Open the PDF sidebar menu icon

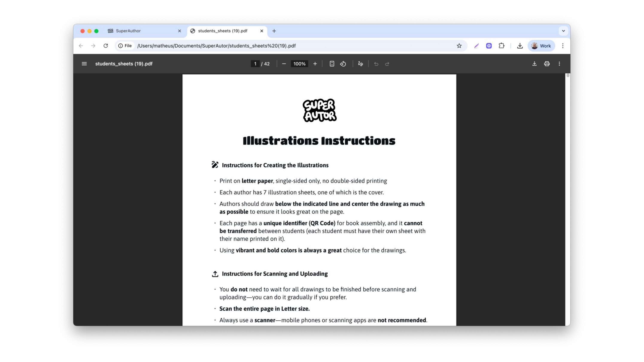tap(84, 64)
